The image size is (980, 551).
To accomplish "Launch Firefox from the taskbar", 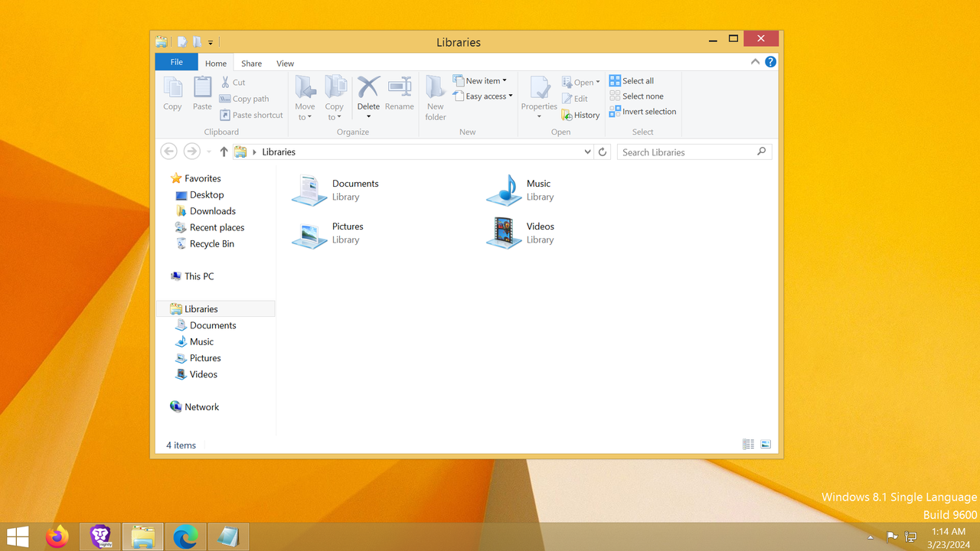I will click(x=57, y=537).
